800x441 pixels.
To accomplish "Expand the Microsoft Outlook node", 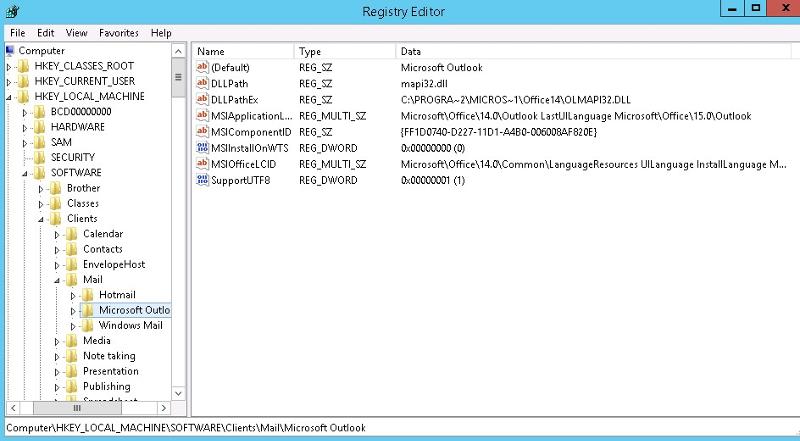I will tap(73, 311).
